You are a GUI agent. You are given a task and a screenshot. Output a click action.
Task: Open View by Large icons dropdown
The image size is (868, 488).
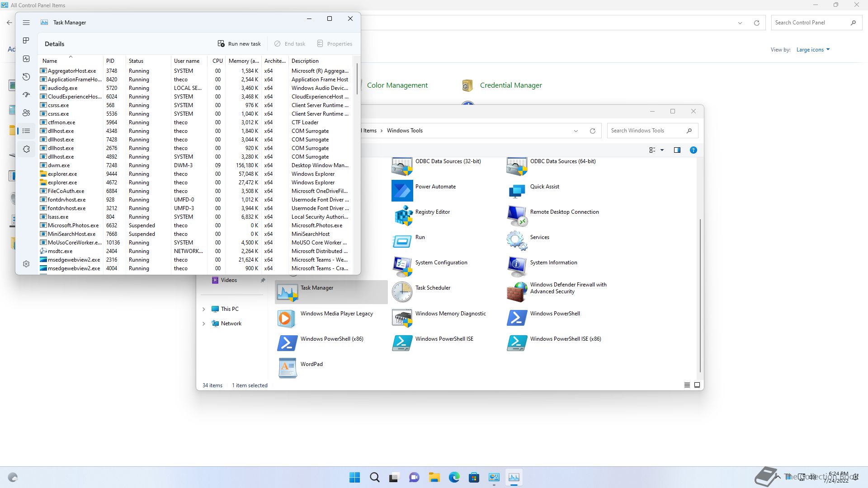tap(813, 50)
